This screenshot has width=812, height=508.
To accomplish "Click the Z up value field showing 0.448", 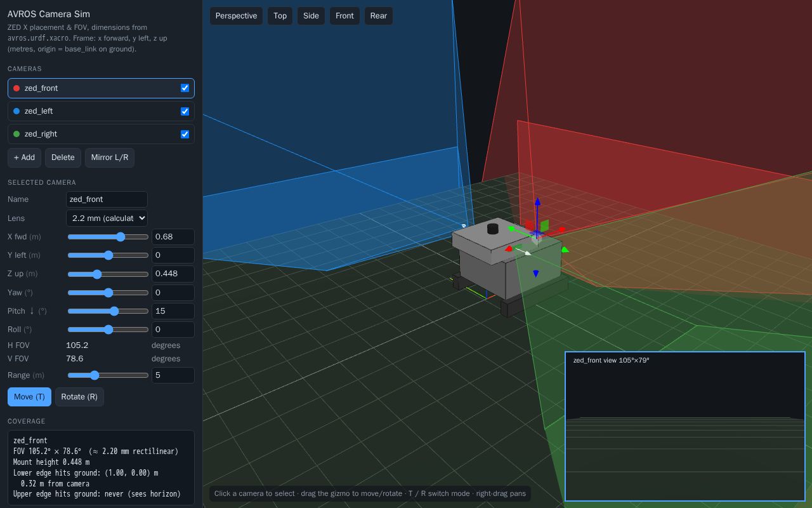I will 173,274.
